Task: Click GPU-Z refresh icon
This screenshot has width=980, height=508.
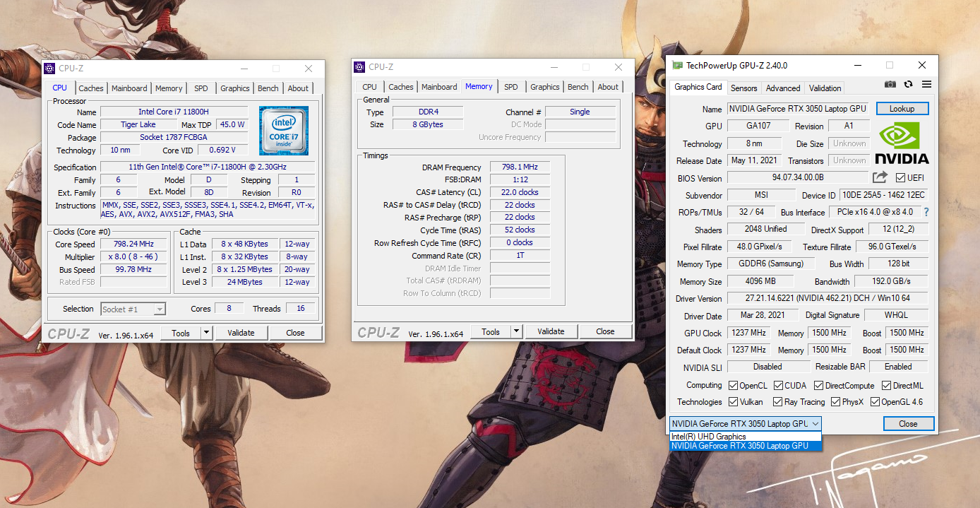Action: point(908,84)
